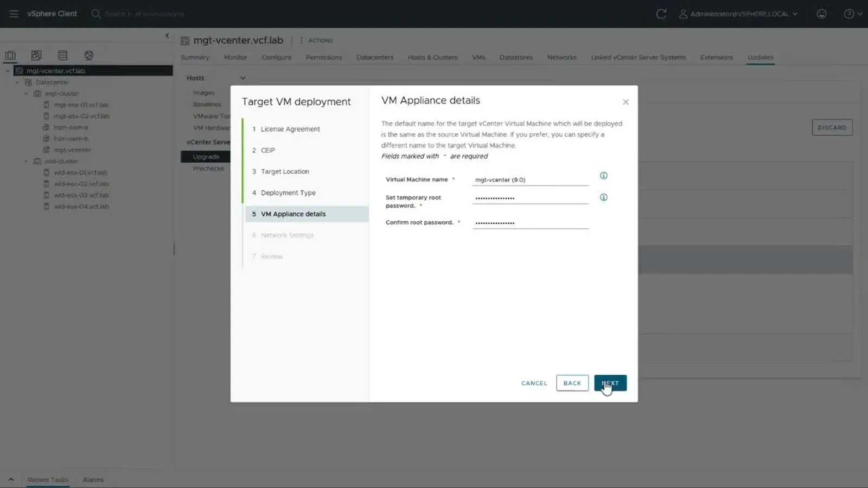The height and width of the screenshot is (488, 868).
Task: Open the hamburger main menu
Action: click(14, 14)
